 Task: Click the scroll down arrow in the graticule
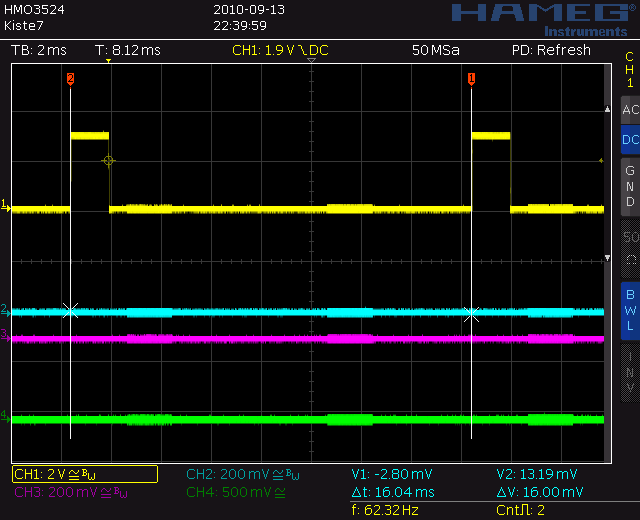coord(607,258)
